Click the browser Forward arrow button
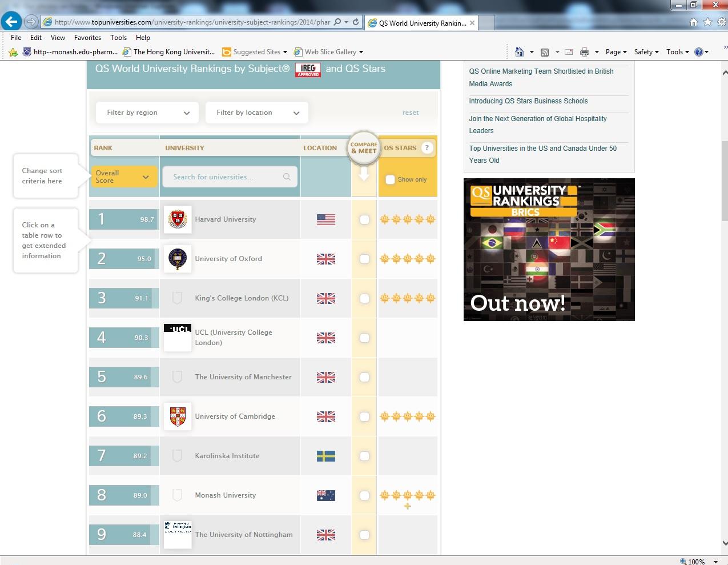Viewport: 728px width, 565px height. pos(31,22)
